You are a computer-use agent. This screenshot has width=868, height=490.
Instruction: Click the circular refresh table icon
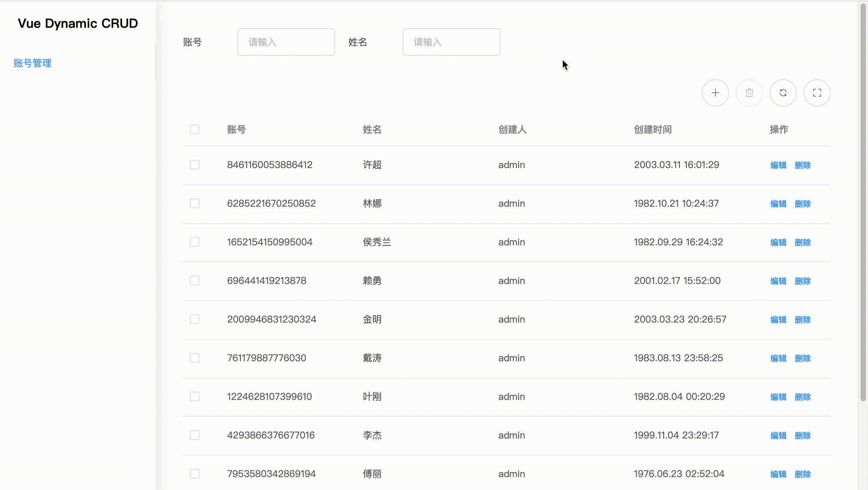(783, 93)
